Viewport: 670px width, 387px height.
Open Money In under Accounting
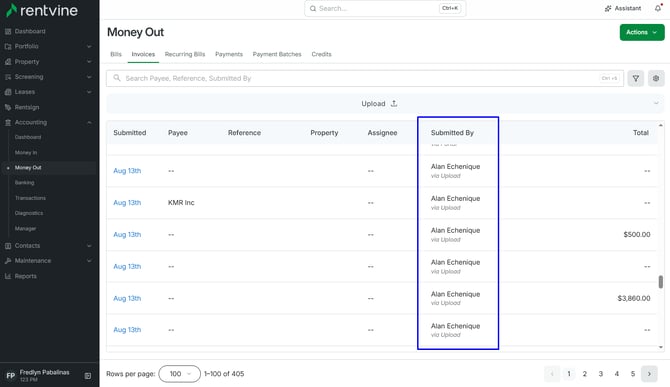pyautogui.click(x=26, y=152)
